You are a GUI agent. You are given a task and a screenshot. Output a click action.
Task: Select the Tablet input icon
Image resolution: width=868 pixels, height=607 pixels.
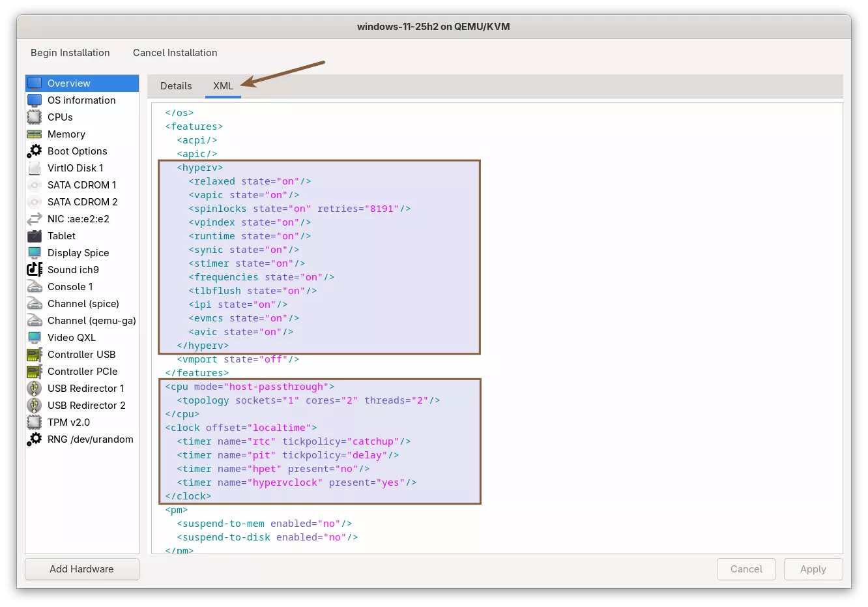tap(35, 236)
